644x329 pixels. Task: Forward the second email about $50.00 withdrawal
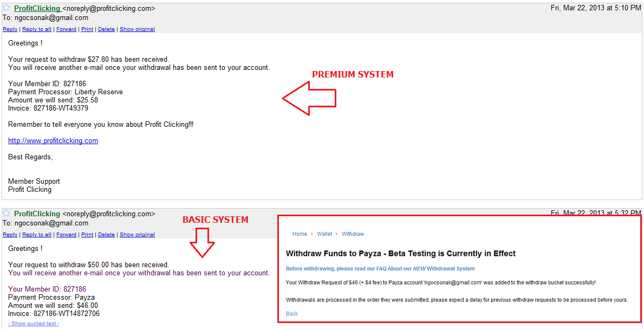(66, 234)
